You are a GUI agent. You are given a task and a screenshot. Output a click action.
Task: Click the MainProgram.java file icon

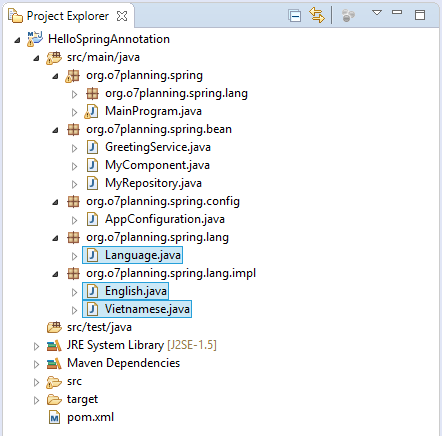coord(91,111)
